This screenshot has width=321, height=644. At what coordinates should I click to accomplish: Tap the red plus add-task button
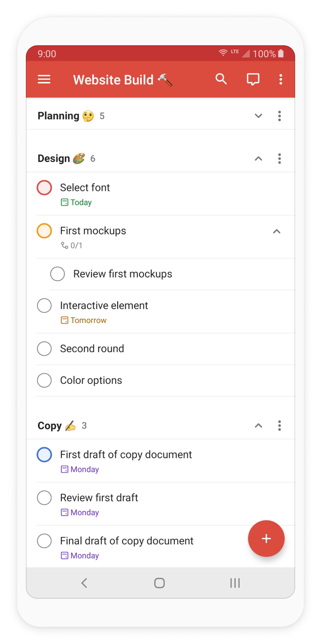pyautogui.click(x=266, y=539)
